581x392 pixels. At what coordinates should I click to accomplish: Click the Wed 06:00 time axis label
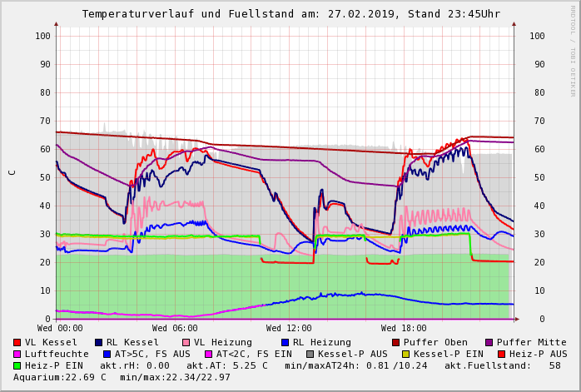click(x=175, y=329)
